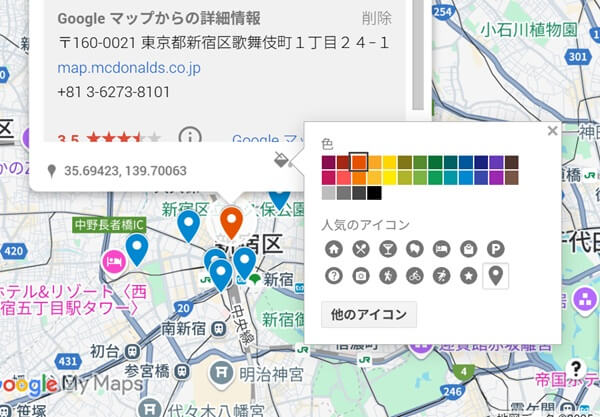Choose the house icon for the marker
Screen dimensions: 600x417
(334, 249)
